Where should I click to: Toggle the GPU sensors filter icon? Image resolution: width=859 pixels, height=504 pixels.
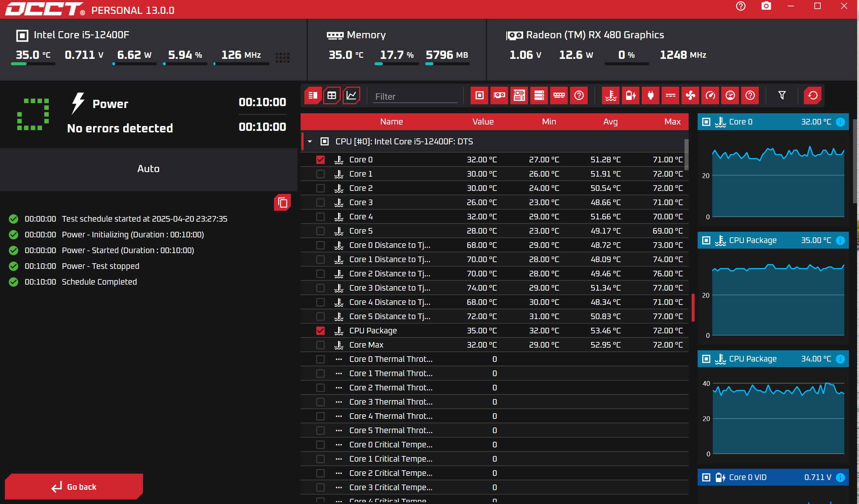[x=499, y=95]
